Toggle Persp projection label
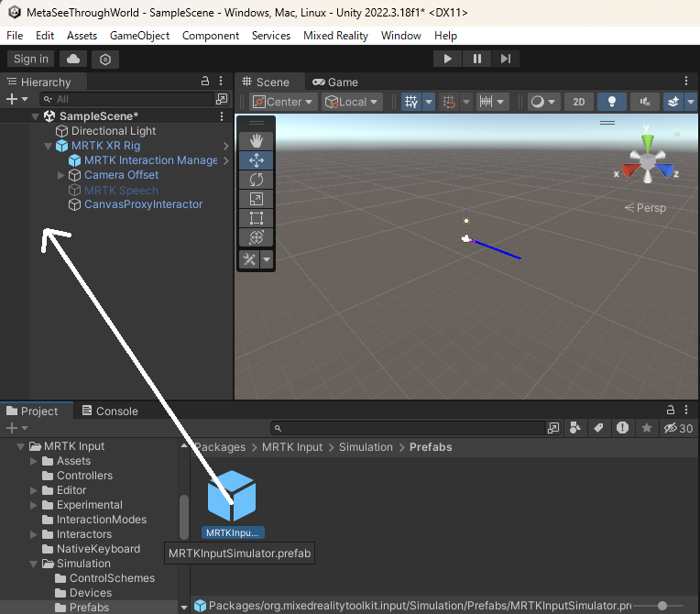 tap(646, 208)
